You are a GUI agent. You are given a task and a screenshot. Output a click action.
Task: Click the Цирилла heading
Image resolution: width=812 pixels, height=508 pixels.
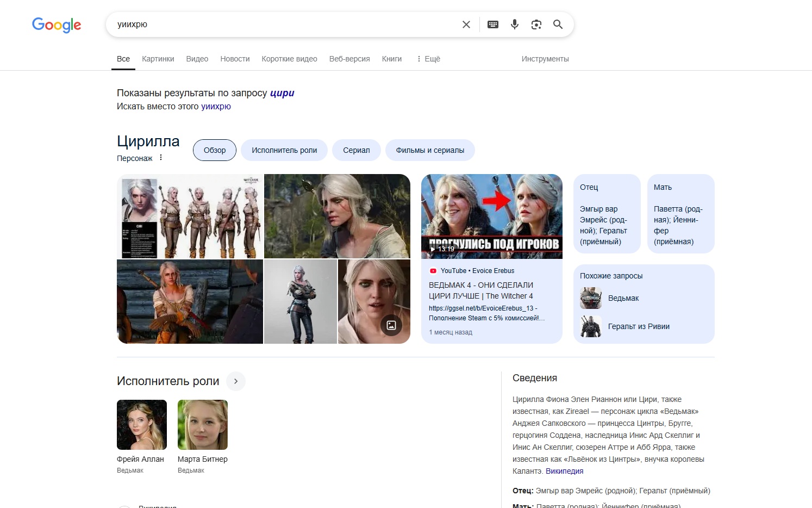(148, 141)
